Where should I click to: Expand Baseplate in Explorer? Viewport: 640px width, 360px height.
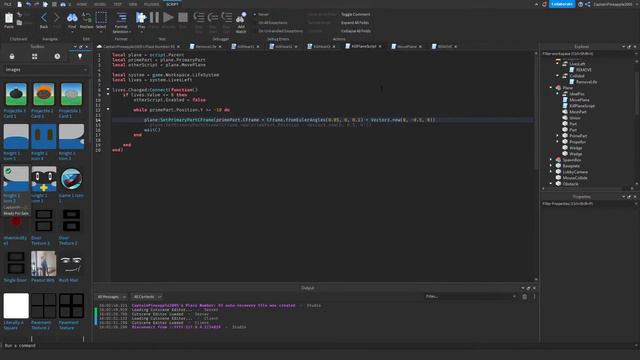[551, 166]
